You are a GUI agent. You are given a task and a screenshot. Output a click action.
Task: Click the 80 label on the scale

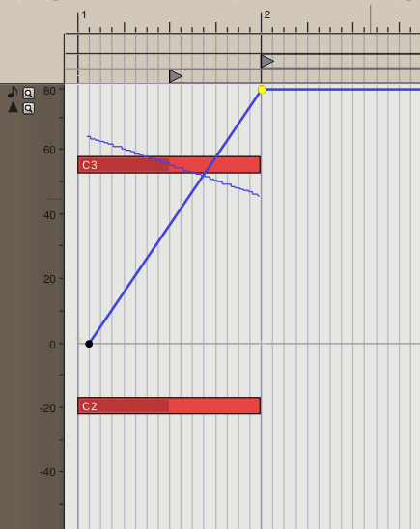click(x=49, y=91)
